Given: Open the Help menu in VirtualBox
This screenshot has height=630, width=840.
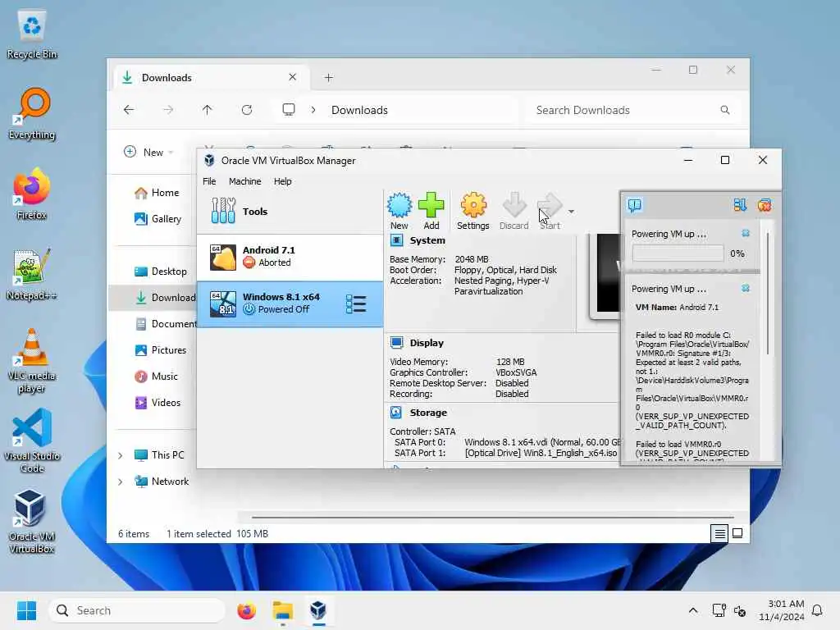Looking at the screenshot, I should click(283, 181).
